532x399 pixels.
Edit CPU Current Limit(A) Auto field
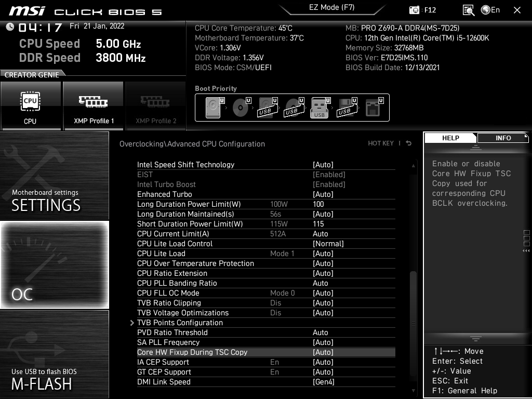(320, 234)
